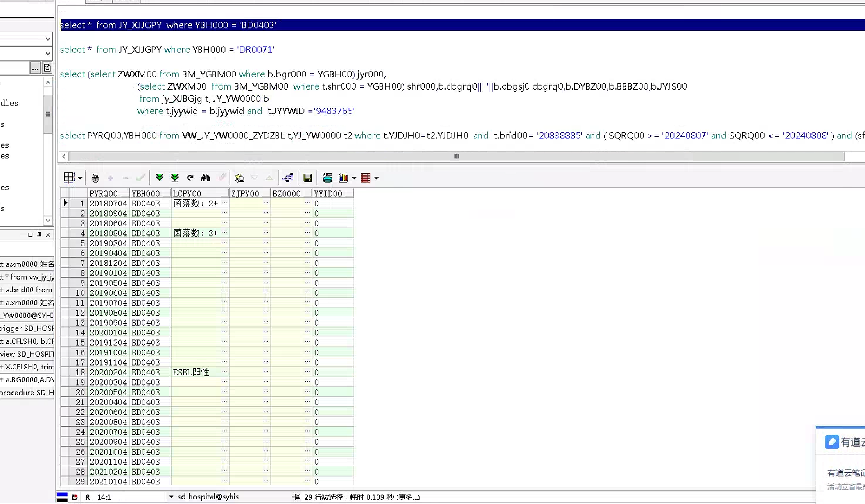The width and height of the screenshot is (865, 504).
Task: Click the lock edit data icon
Action: 95,178
